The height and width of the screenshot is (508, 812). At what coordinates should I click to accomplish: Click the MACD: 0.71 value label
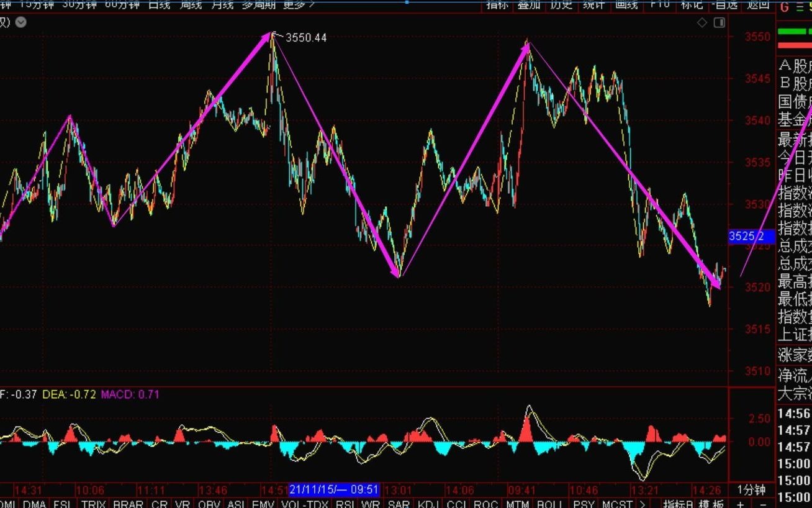pos(130,394)
